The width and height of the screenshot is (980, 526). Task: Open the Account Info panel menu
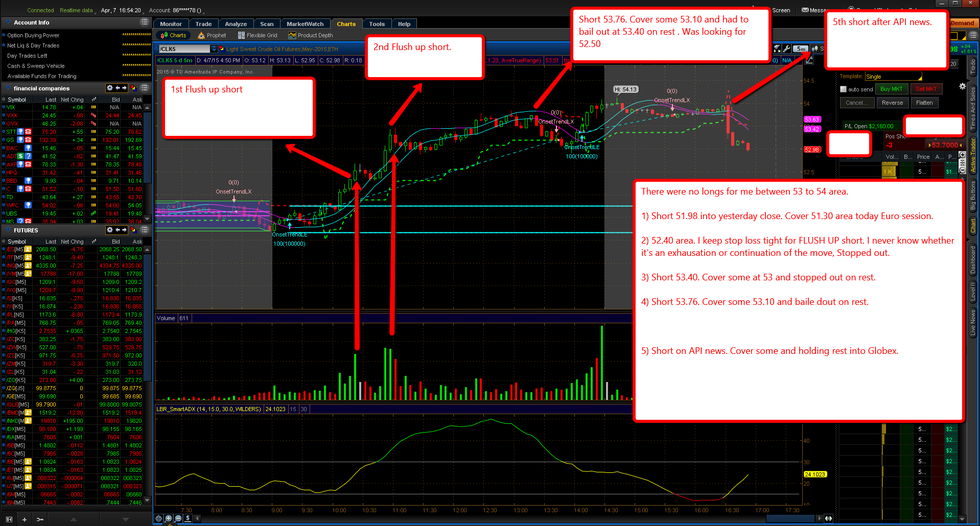[x=145, y=22]
